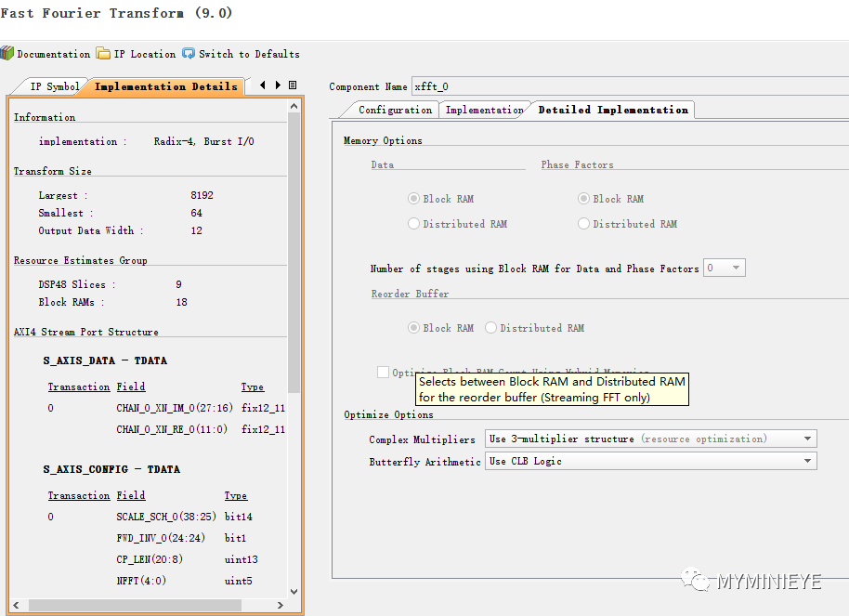Switch to the IP Symbol tab
This screenshot has width=849, height=616.
coord(55,86)
